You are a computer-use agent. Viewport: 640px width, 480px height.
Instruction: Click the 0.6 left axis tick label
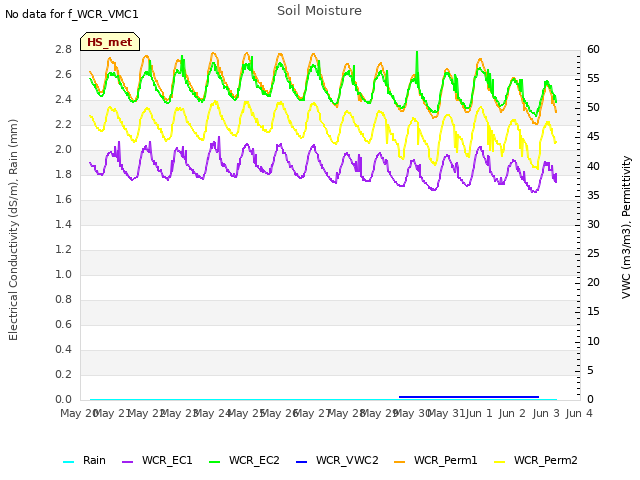click(63, 324)
